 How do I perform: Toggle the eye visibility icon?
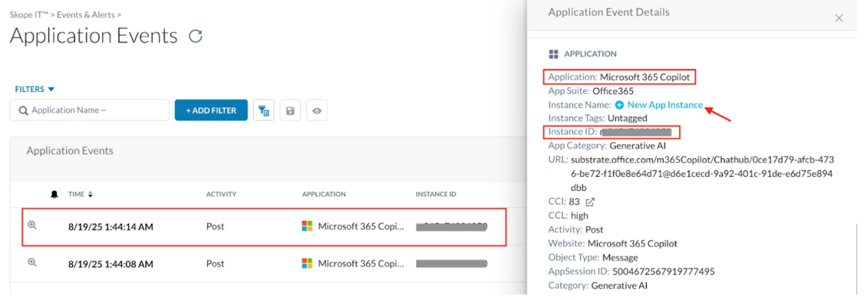(317, 111)
